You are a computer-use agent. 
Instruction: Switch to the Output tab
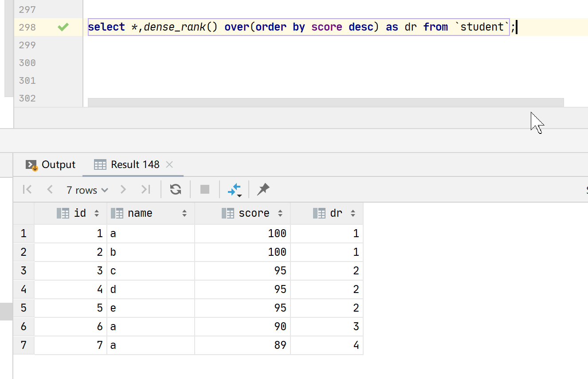[51, 165]
